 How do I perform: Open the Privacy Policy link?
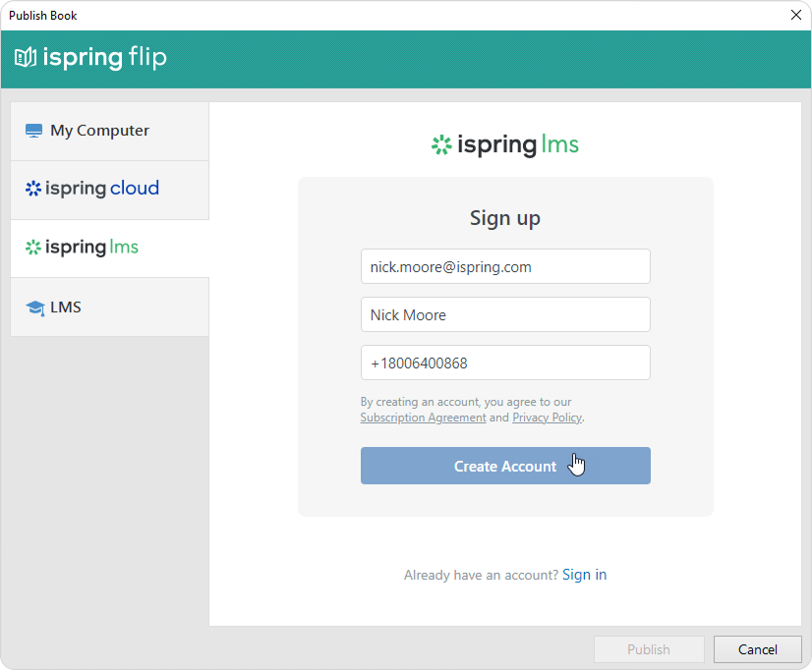(547, 418)
